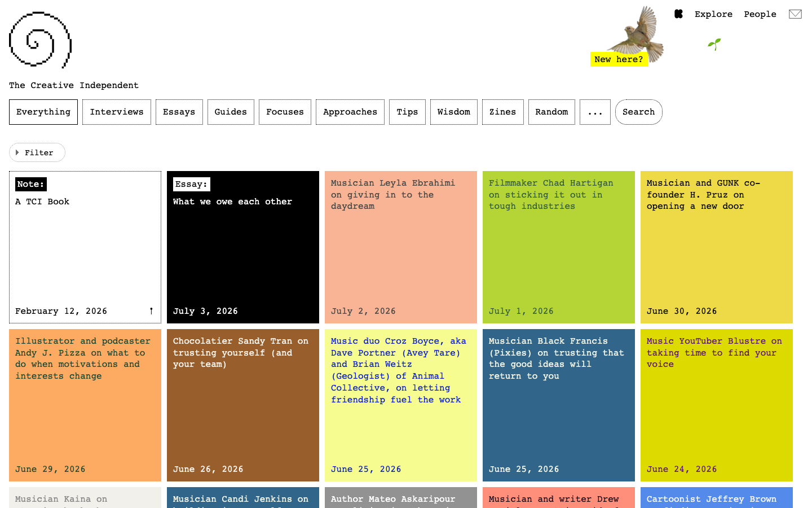The width and height of the screenshot is (812, 508).
Task: Open the "A TCI Book" note card
Action: coord(85,247)
